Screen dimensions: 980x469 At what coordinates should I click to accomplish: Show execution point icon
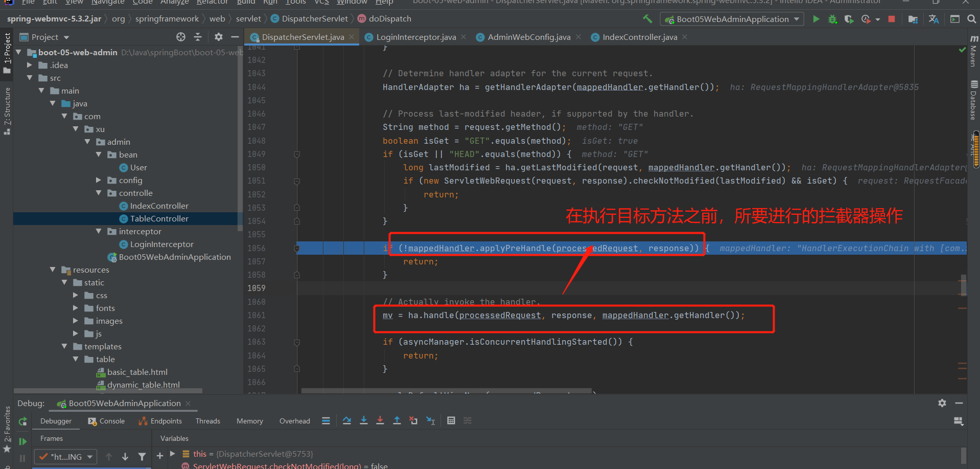pos(326,421)
